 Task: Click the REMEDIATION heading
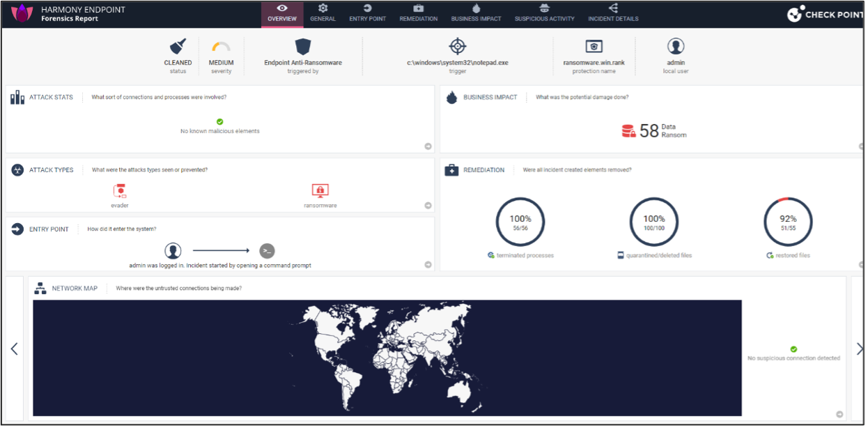(x=483, y=170)
